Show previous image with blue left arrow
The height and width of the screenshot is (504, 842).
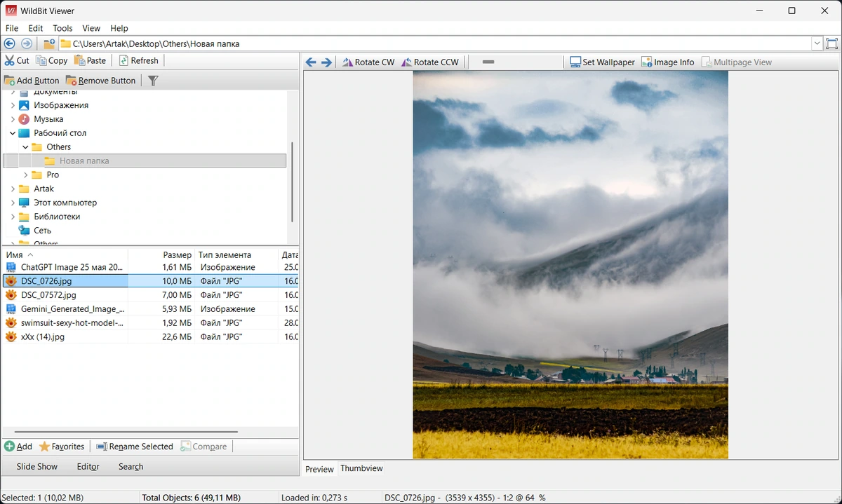[311, 62]
